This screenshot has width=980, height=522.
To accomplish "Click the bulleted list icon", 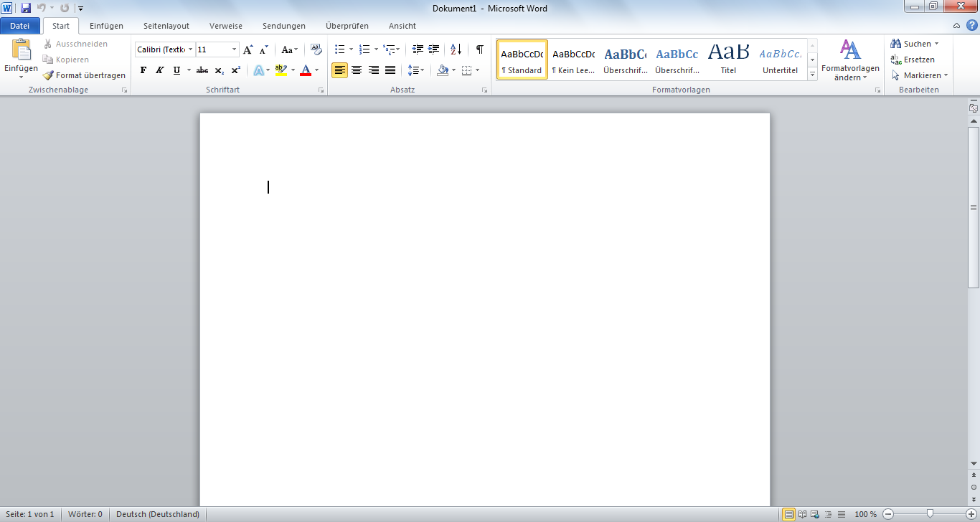I will click(340, 49).
